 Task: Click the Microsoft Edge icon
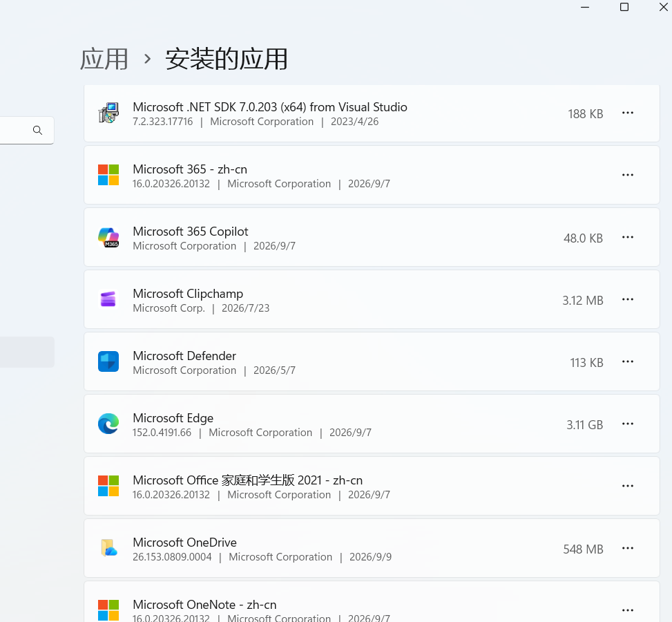point(108,424)
